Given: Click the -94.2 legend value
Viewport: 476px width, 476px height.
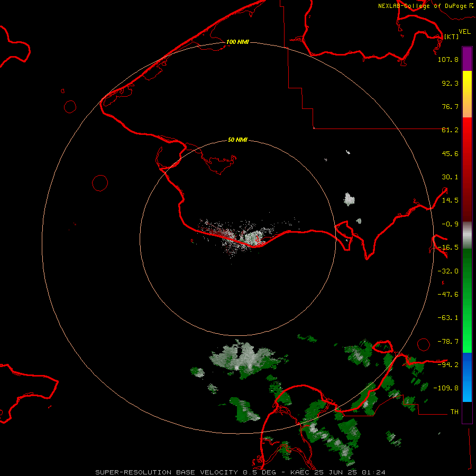Looking at the screenshot, I should 448,364.
